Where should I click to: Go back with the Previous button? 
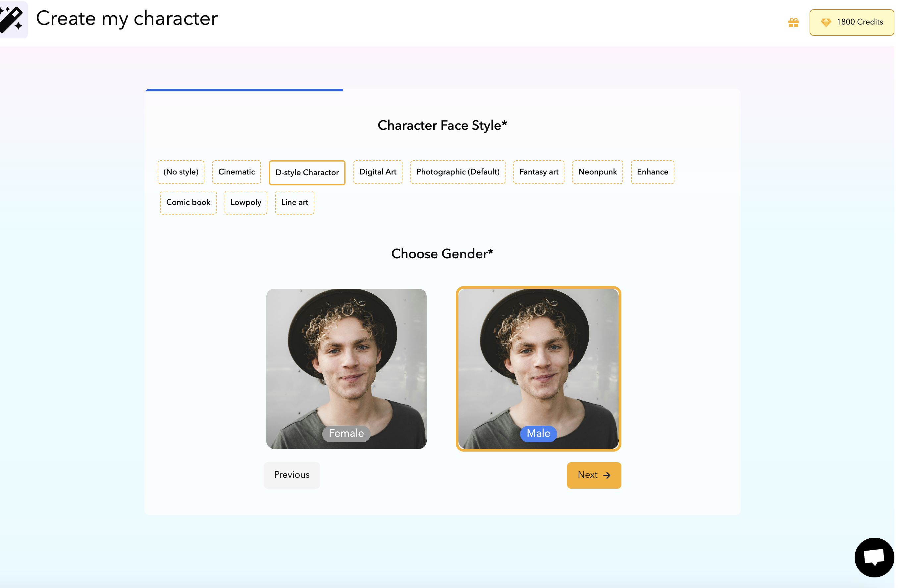(x=292, y=475)
